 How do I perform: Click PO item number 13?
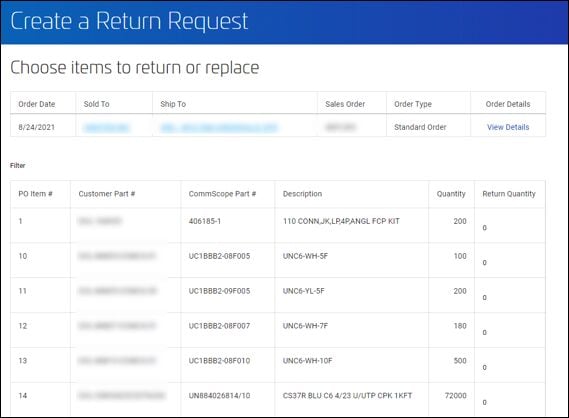(22, 361)
